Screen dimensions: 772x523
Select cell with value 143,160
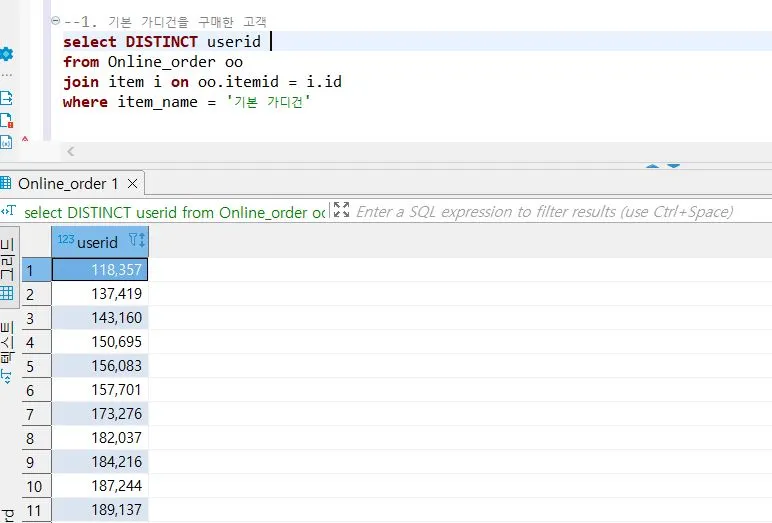[100, 318]
